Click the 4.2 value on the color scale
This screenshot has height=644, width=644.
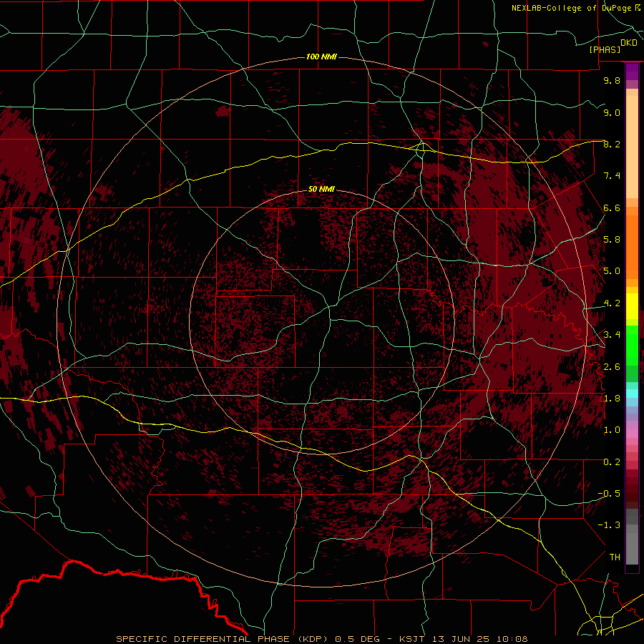(x=612, y=303)
